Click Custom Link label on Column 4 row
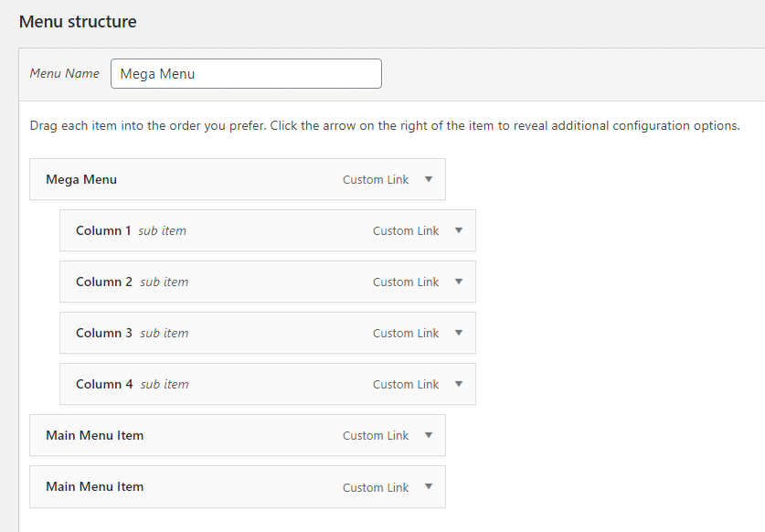 click(x=406, y=385)
